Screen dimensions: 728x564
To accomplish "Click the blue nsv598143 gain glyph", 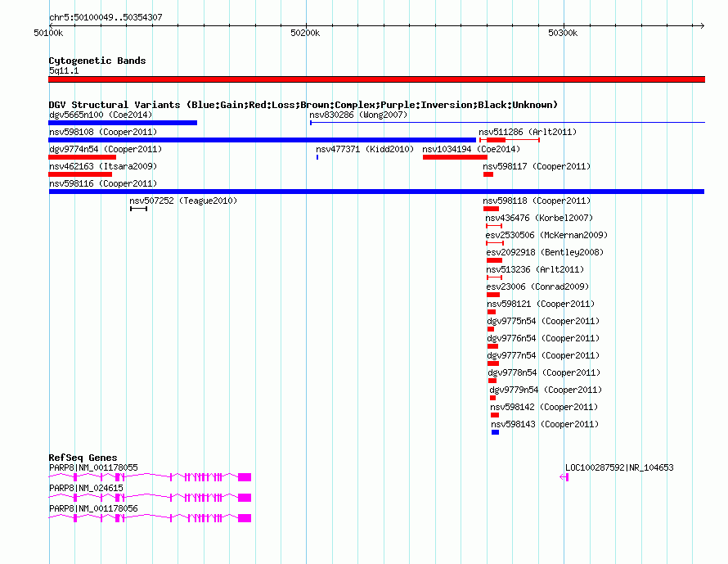I will point(496,432).
